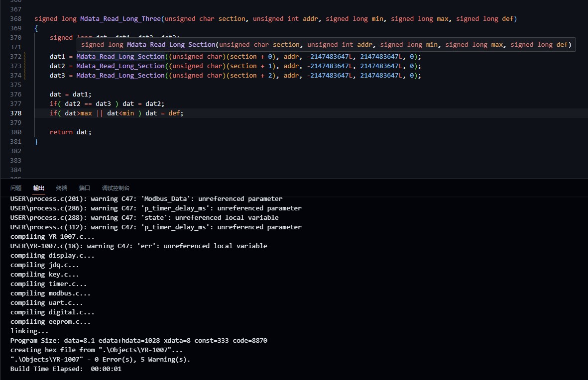588x380 pixels.
Task: Click line number 368 in the gutter
Action: point(16,19)
